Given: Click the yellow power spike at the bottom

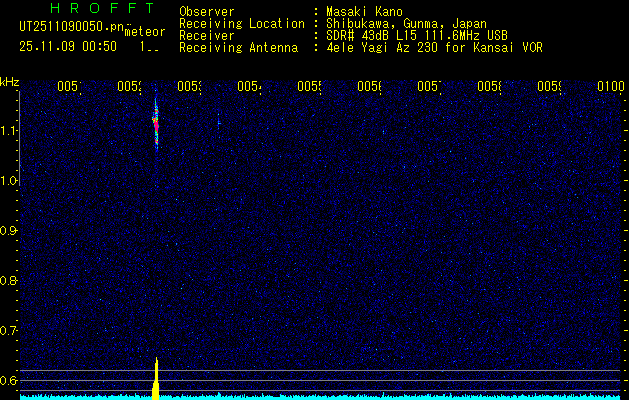Looking at the screenshot, I should [156, 379].
